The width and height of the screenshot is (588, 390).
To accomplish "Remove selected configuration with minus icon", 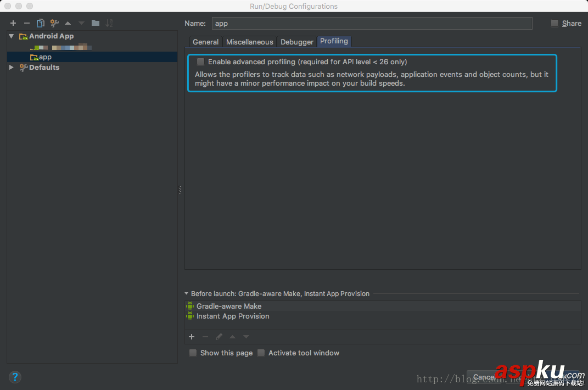I will 26,23.
